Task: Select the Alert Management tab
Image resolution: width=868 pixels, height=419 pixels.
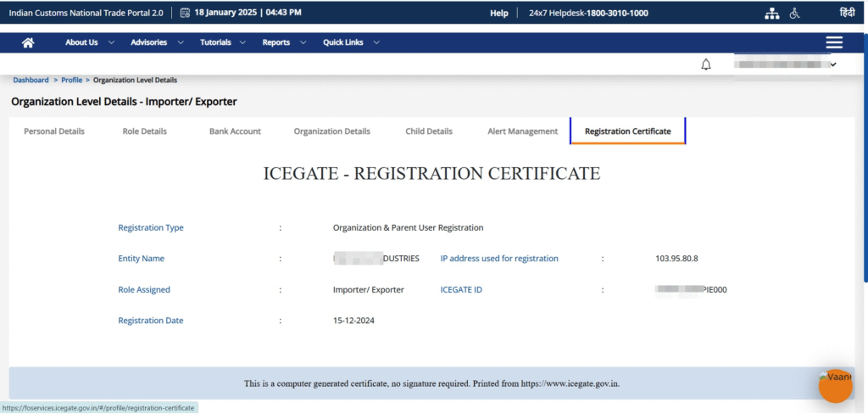Action: pos(522,131)
